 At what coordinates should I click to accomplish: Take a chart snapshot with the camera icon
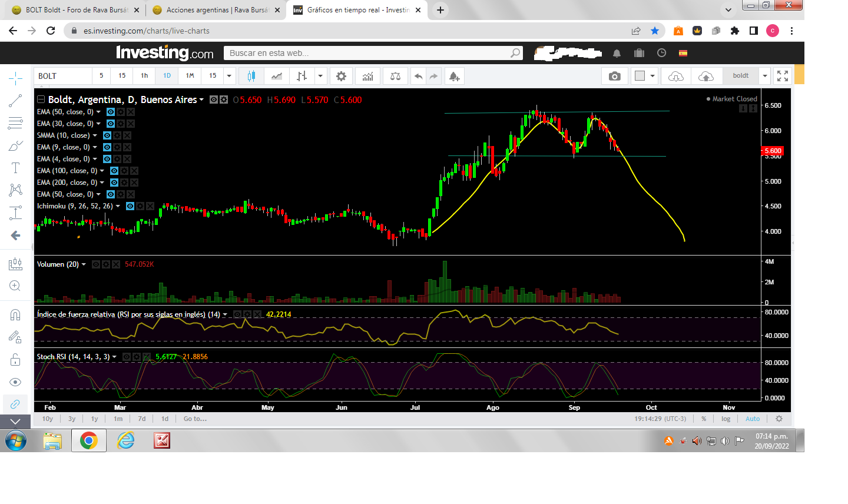[x=614, y=76]
